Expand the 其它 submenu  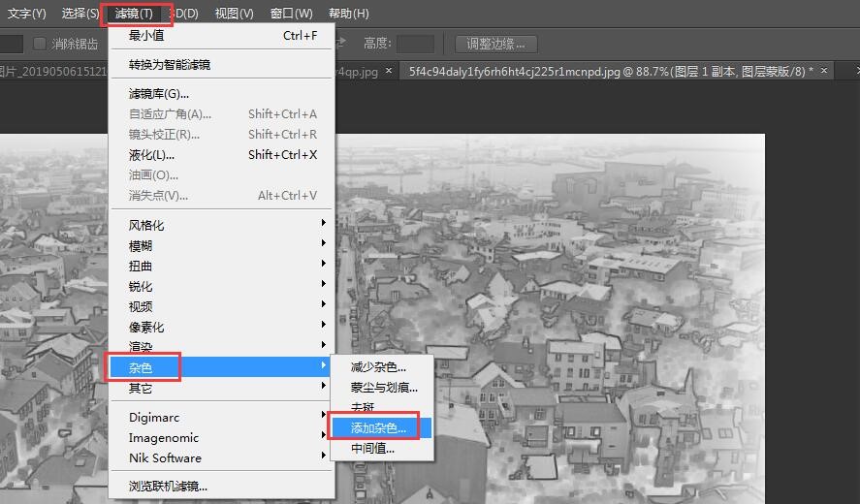(x=222, y=388)
